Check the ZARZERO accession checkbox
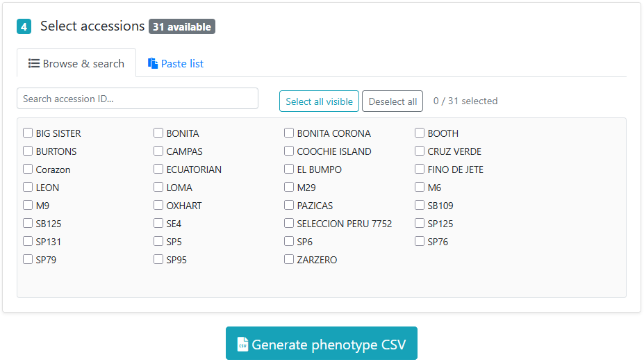This screenshot has height=364, width=644. 289,259
